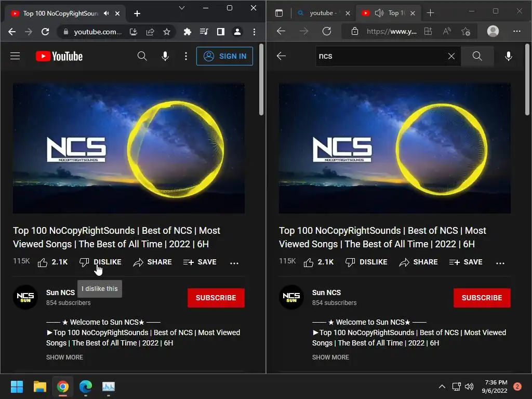Share this page icon in Chrome address bar
Image resolution: width=532 pixels, height=399 pixels.
click(x=150, y=32)
